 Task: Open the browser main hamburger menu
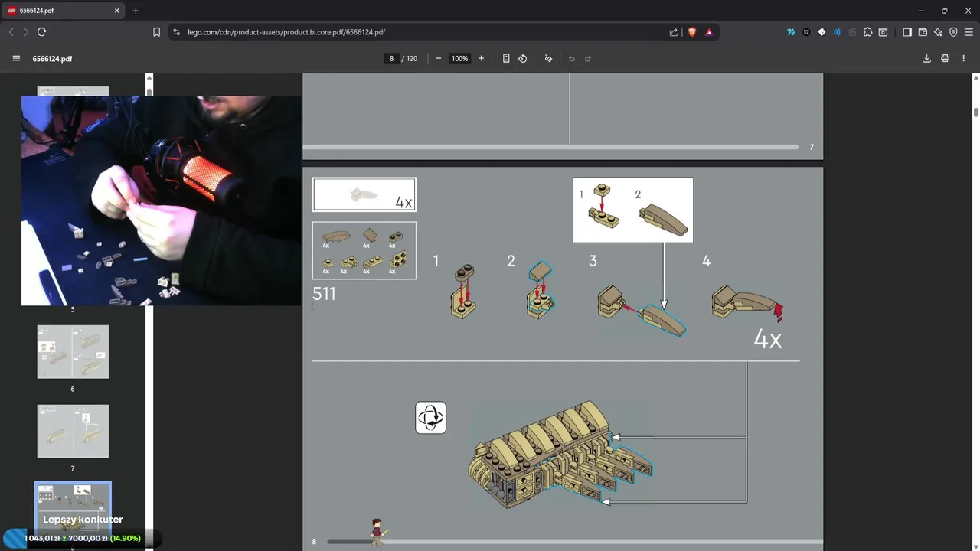point(969,32)
